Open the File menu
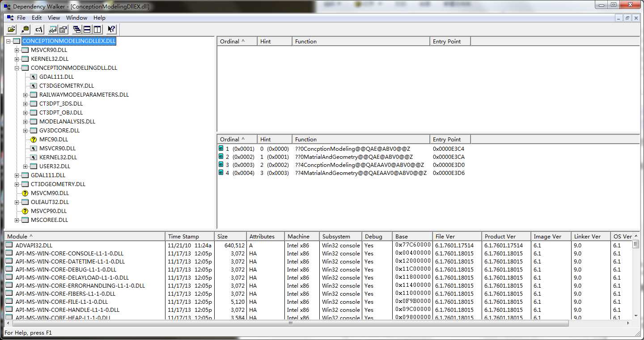This screenshot has height=340, width=644. pos(21,18)
